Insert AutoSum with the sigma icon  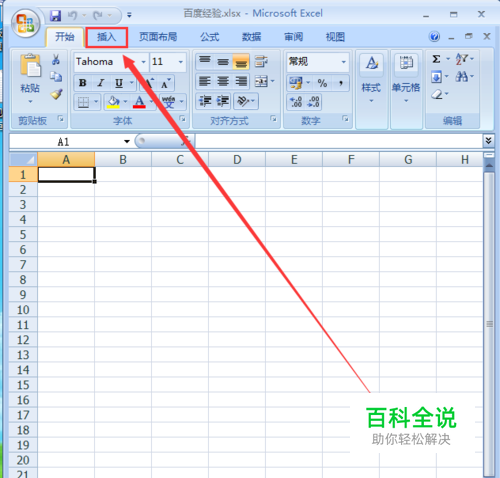tap(436, 59)
